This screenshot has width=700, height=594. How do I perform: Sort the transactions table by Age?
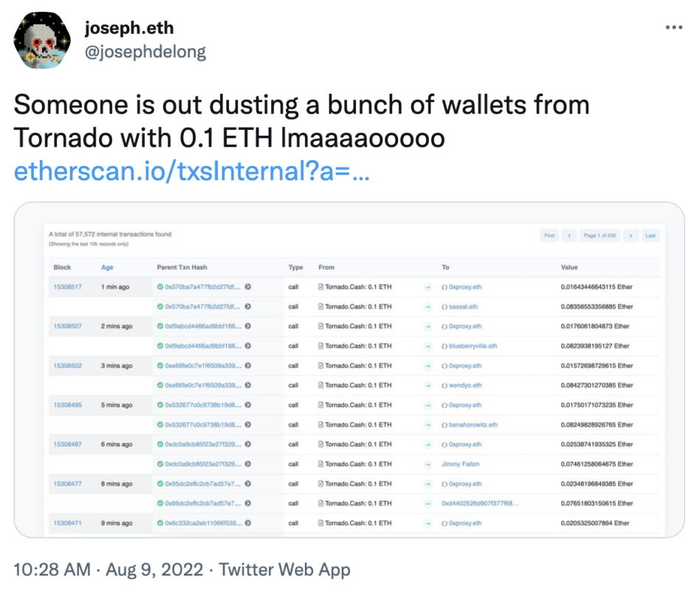[x=108, y=267]
